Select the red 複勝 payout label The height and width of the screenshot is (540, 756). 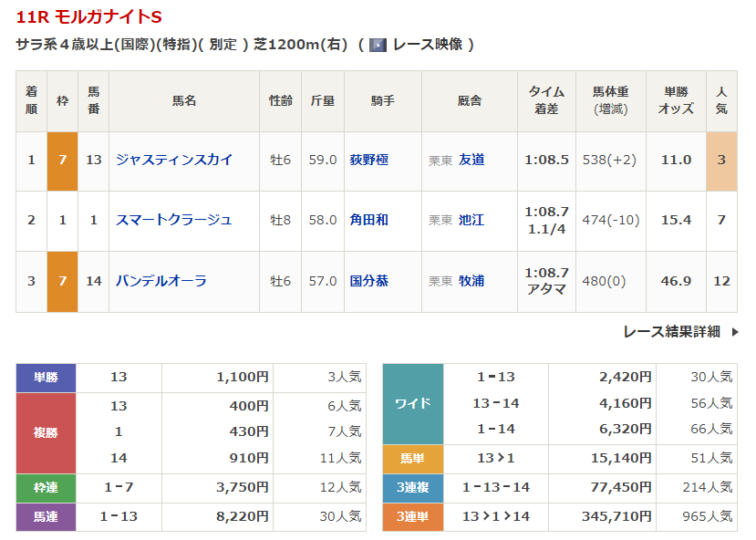click(46, 432)
